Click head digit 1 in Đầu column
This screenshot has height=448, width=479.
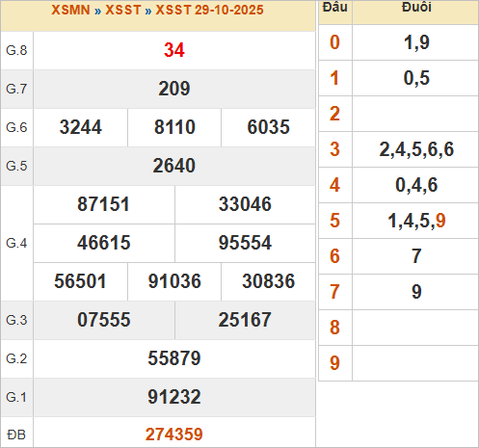point(334,78)
